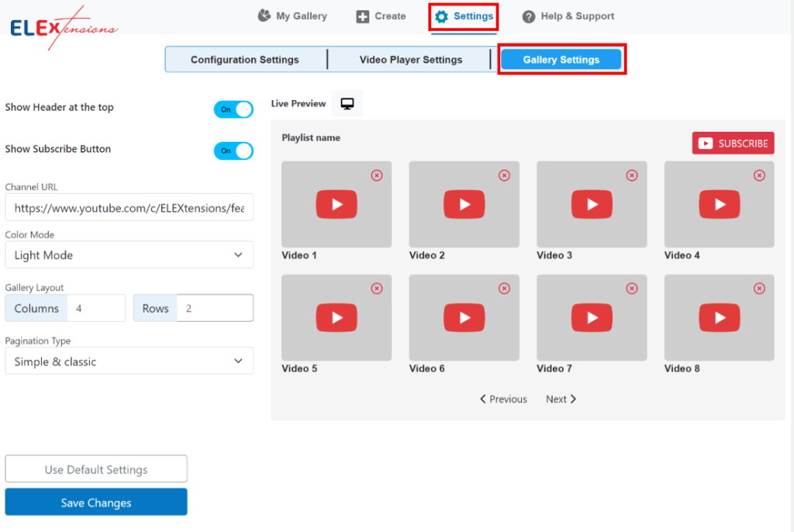Remove Video 7 with its x icon

point(632,288)
